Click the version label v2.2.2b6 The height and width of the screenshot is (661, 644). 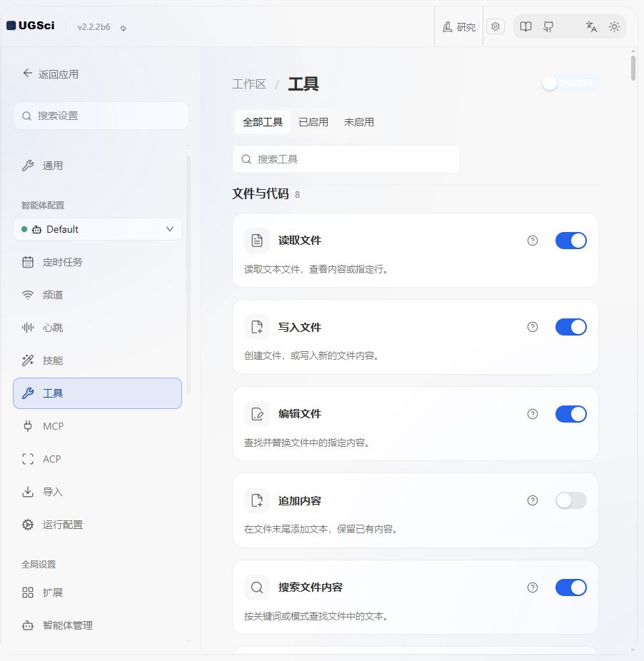(94, 27)
